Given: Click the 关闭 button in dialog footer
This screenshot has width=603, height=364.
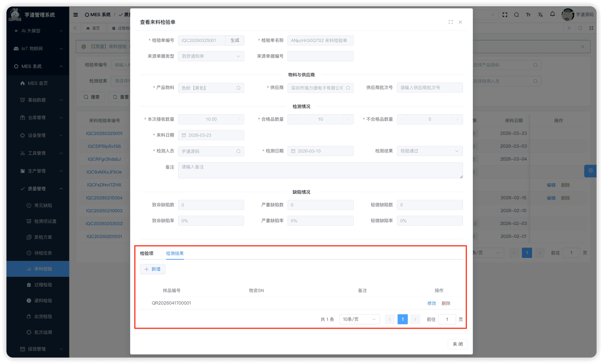Looking at the screenshot, I should (457, 344).
